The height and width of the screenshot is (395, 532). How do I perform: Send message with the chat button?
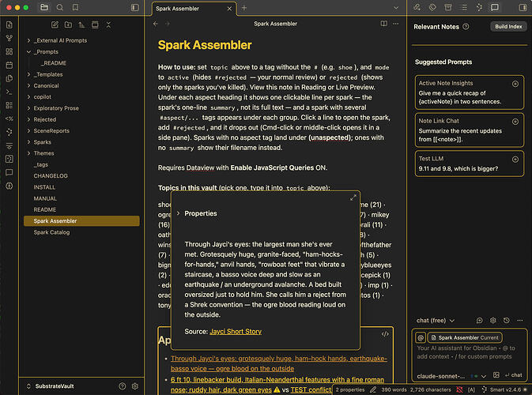[513, 375]
